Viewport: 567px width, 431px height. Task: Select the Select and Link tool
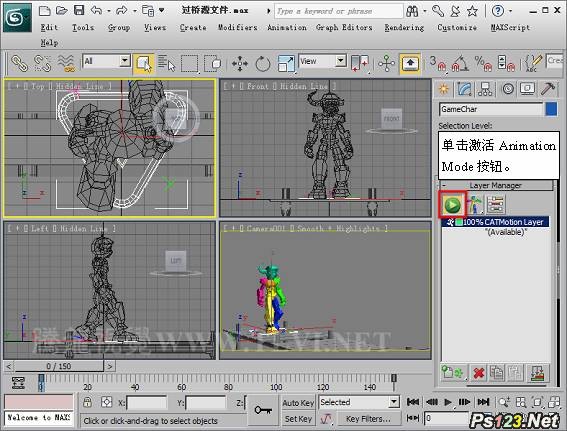(19, 63)
